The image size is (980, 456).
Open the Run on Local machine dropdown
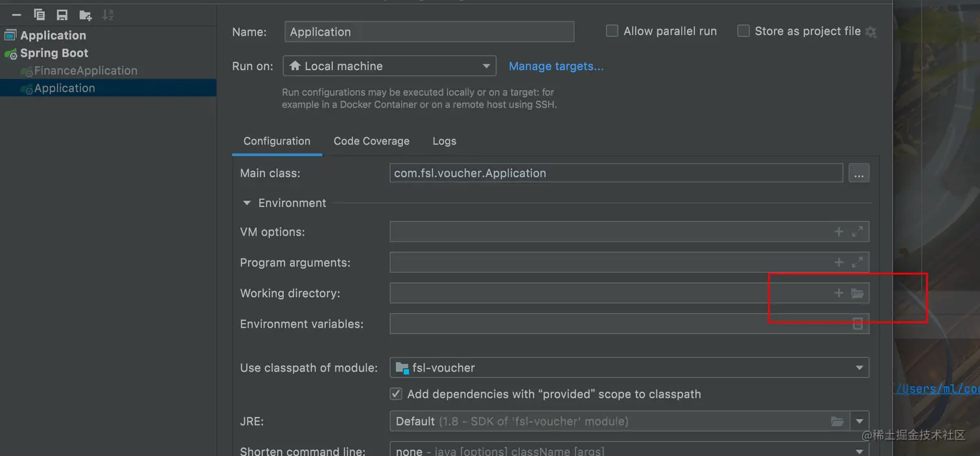(x=486, y=66)
